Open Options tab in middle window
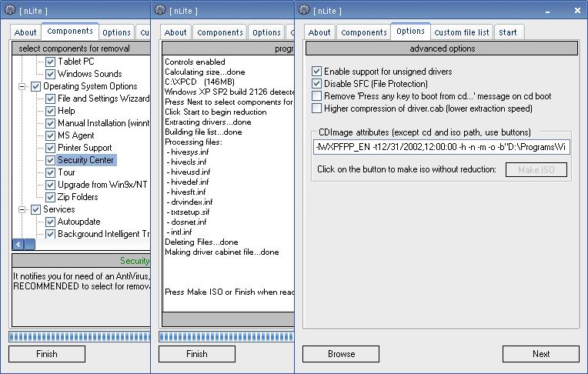Viewport: 588px width, 374px height. pos(266,32)
